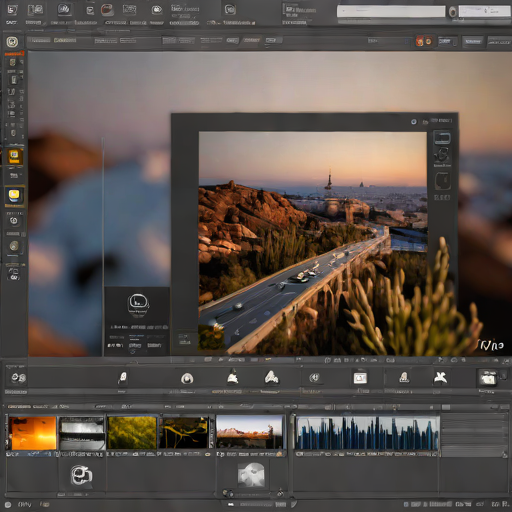Viewport: 512px width, 512px height.
Task: Click the white square icon in middle toolbar
Action: click(x=360, y=378)
